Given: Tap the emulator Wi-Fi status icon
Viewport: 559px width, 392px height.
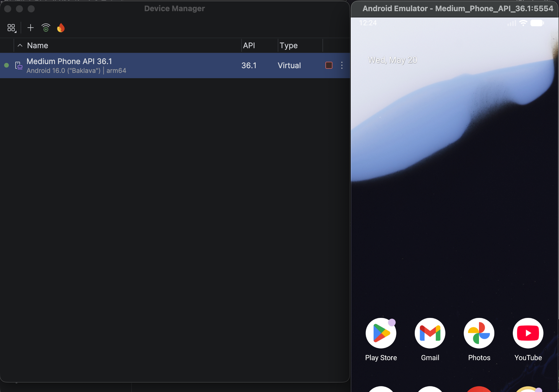Looking at the screenshot, I should [523, 23].
